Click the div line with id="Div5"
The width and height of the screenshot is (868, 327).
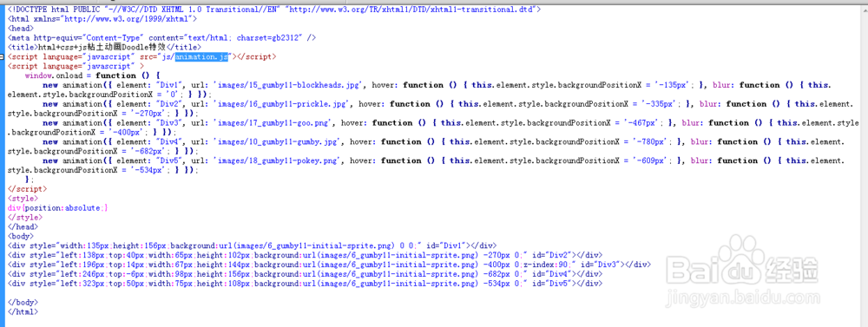[305, 283]
